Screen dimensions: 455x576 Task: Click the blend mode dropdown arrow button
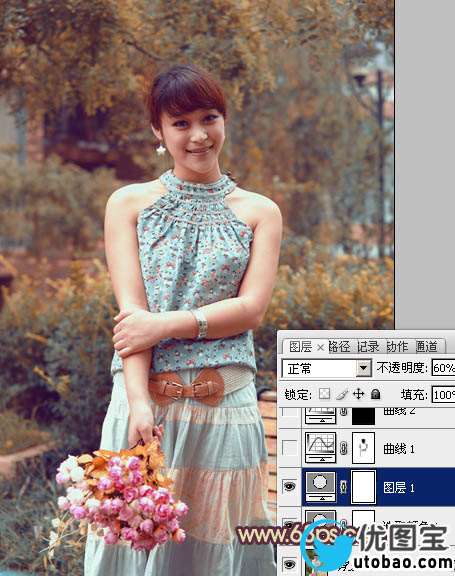click(364, 368)
